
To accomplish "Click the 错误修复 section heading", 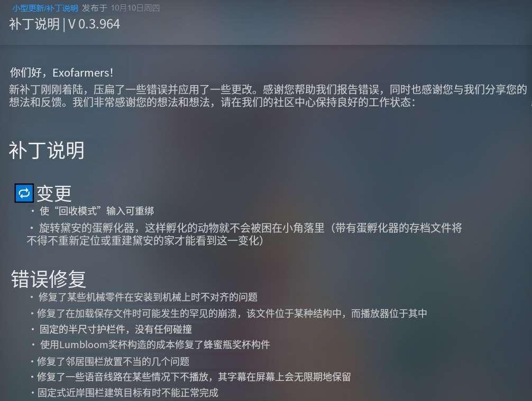I will (49, 279).
